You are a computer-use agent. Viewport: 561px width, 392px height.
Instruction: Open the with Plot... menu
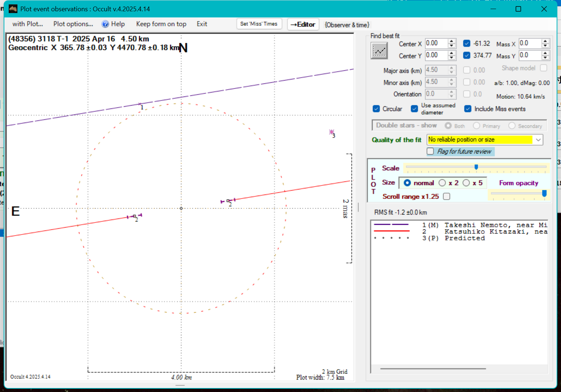pos(28,24)
